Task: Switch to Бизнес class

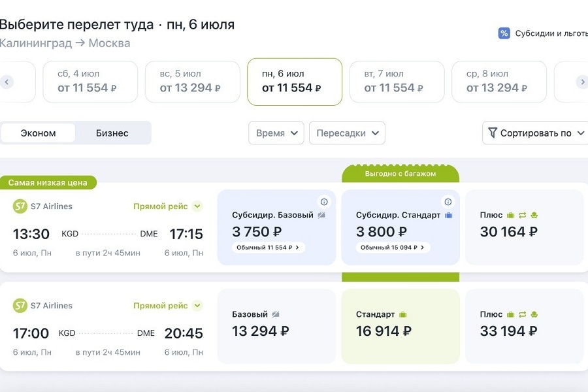Action: tap(112, 133)
